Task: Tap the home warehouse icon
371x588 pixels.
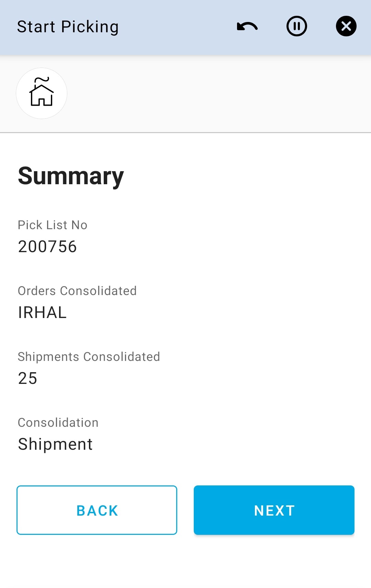Action: pyautogui.click(x=42, y=93)
